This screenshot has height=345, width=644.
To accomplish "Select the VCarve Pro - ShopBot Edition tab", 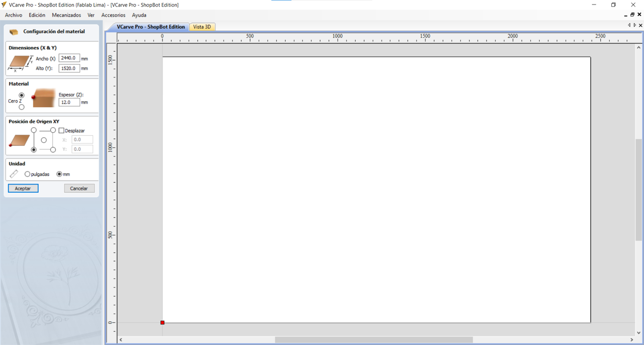I will click(150, 27).
